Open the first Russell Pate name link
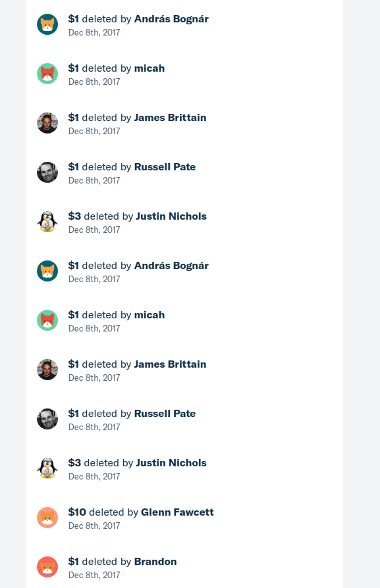 (165, 167)
